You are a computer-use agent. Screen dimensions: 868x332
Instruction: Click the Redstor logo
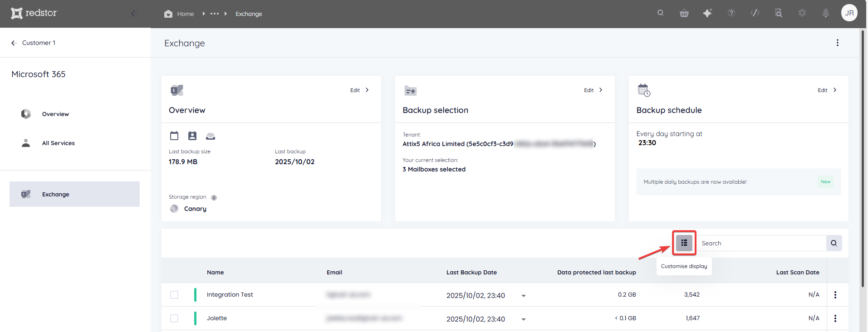34,13
